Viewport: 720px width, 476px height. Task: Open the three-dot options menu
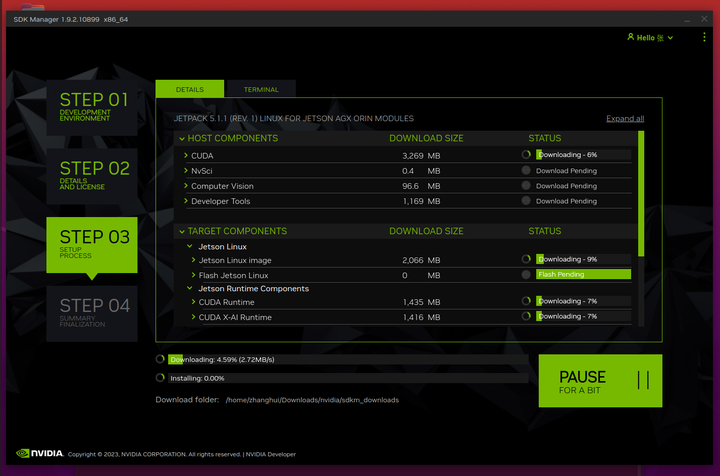(704, 37)
